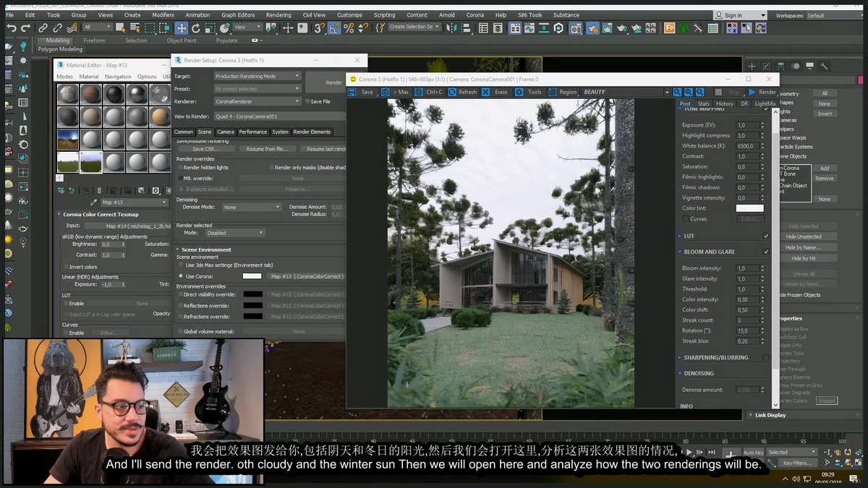The width and height of the screenshot is (868, 488).
Task: Activate the Select and Move tool
Action: coord(181,27)
